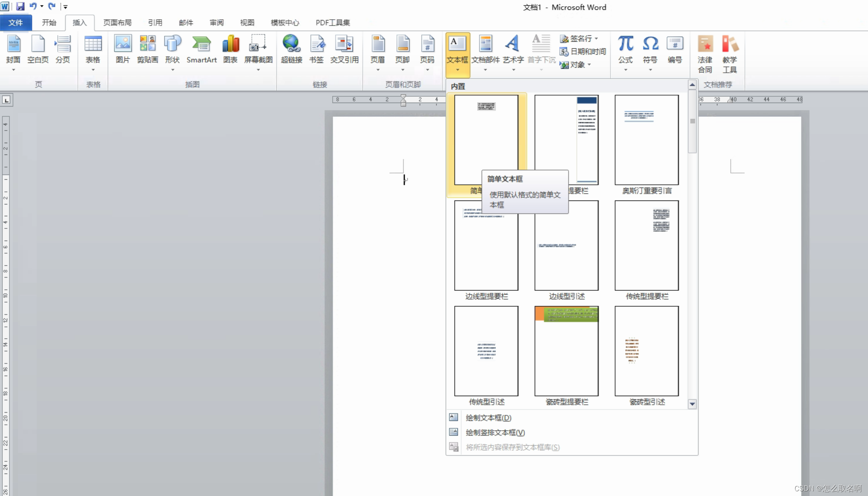Open the 文件 file tab
868x496 pixels.
coord(16,23)
